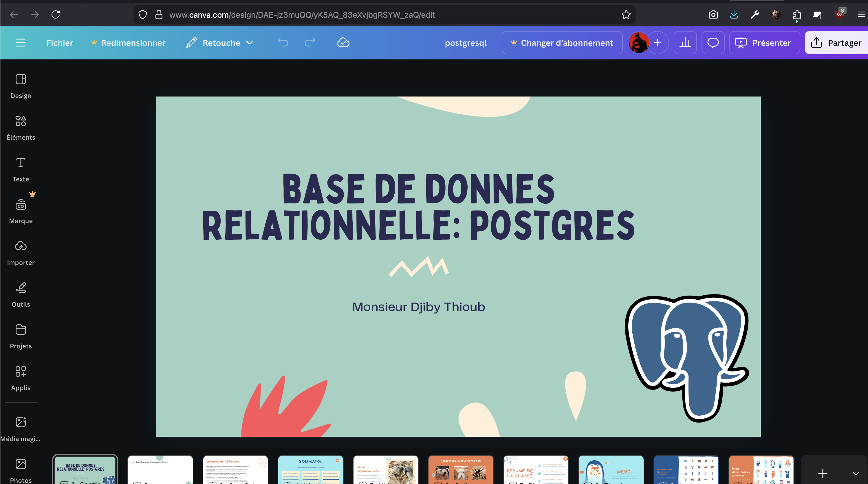Click the postgresql design title field

click(x=466, y=43)
